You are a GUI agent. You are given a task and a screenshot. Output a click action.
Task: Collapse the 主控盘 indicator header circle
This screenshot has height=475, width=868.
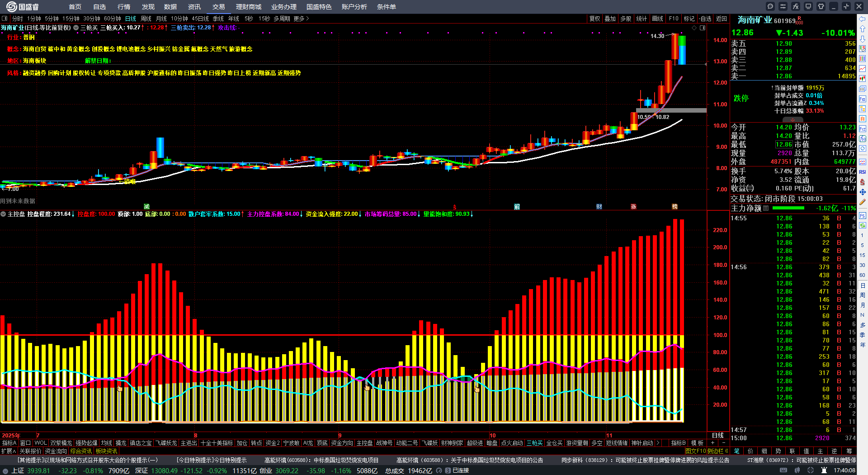click(x=3, y=214)
